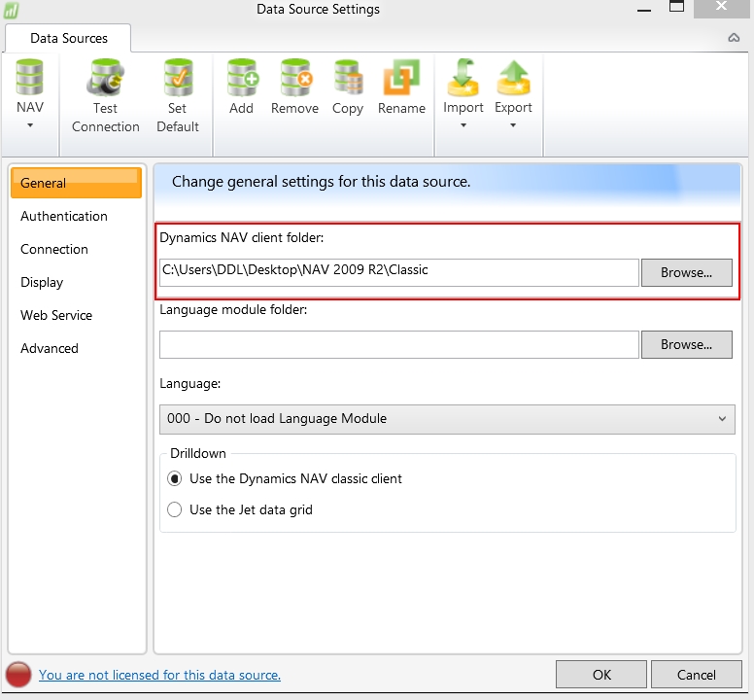Click the NAV data source icon

point(30,77)
